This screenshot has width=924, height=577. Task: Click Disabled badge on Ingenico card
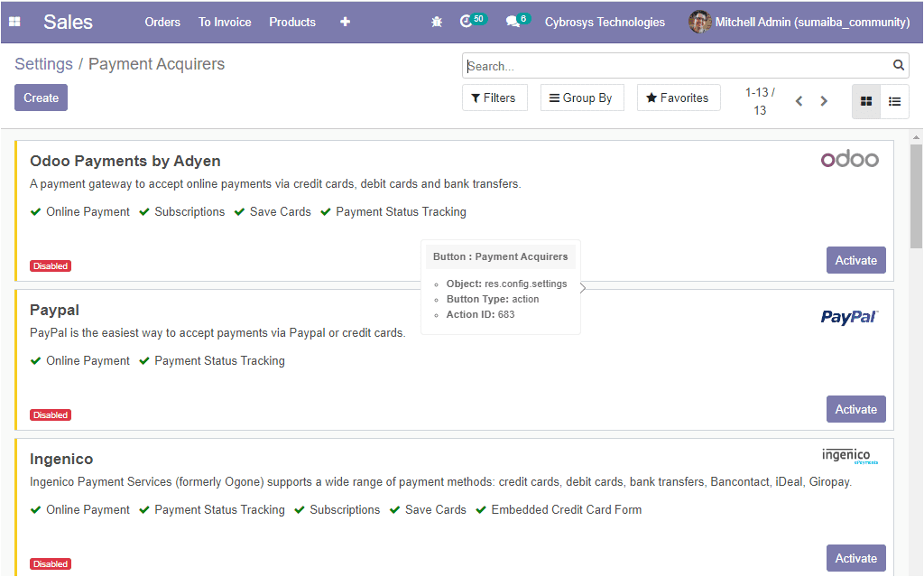click(x=51, y=564)
